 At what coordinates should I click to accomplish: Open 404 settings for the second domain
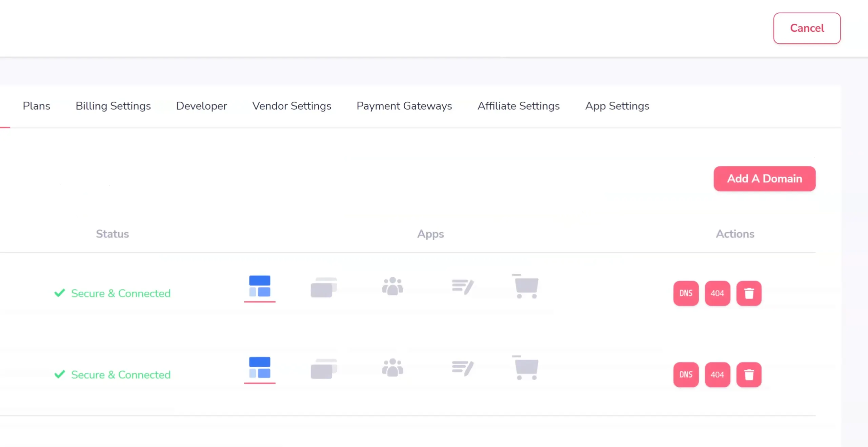pos(717,374)
